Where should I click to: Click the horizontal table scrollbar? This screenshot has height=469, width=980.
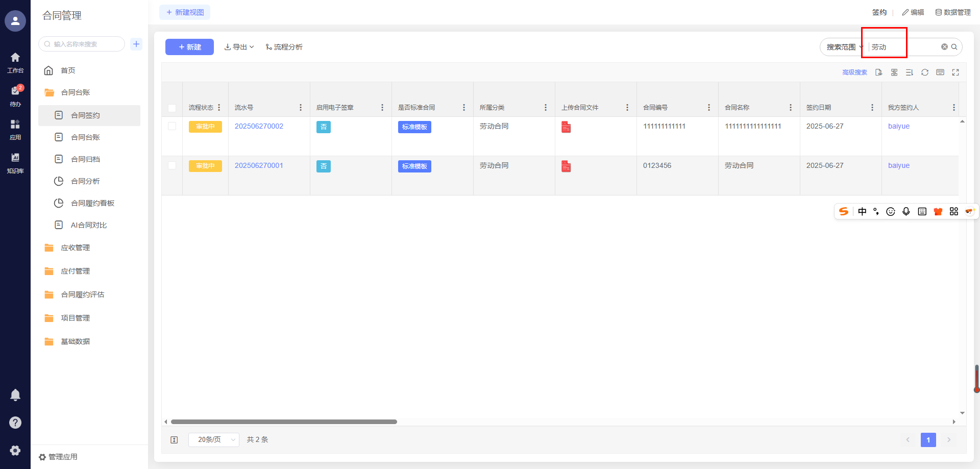pyautogui.click(x=284, y=422)
